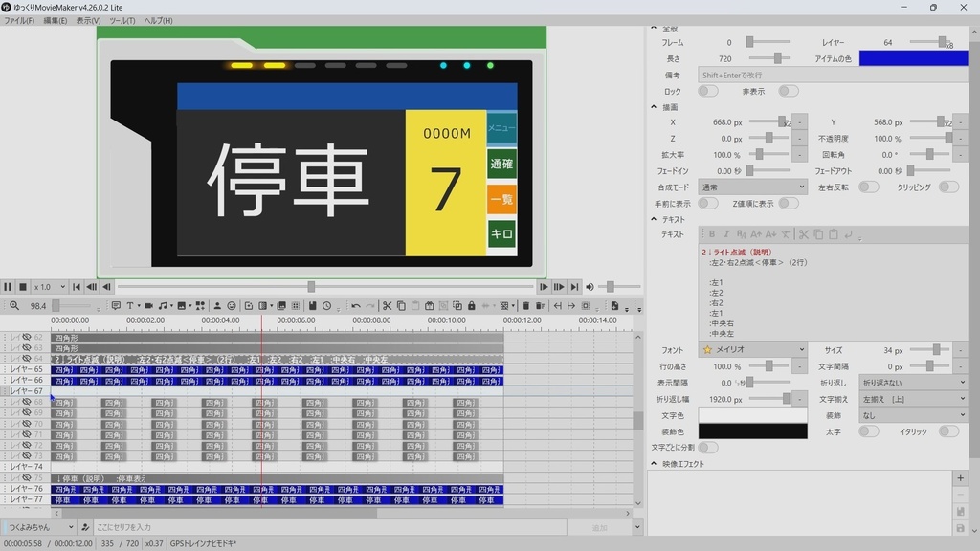Open the ファイル(F) menu

coord(19,21)
